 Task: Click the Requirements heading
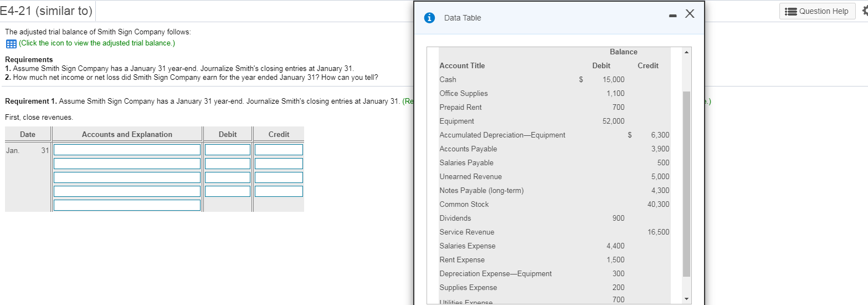(29, 59)
